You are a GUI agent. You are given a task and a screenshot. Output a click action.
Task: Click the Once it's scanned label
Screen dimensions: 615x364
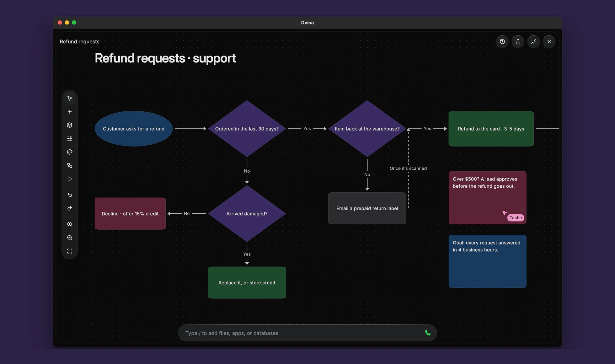[408, 169]
